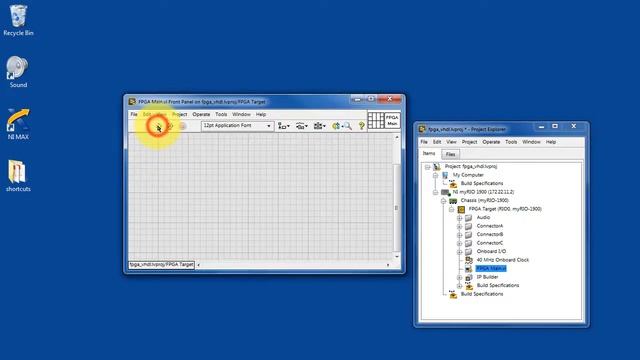Open Window menu in Project Explorer
Image resolution: width=640 pixels, height=360 pixels.
click(531, 142)
